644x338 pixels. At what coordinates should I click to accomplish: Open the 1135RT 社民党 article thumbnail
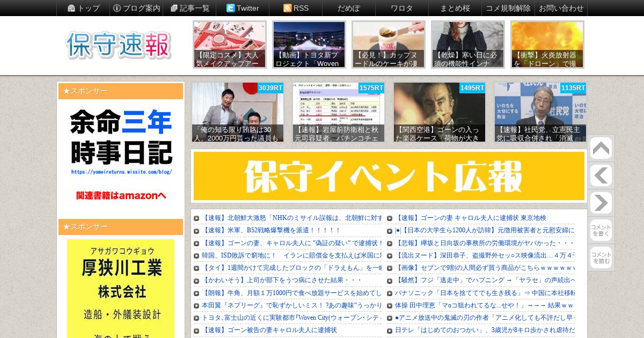pos(540,112)
